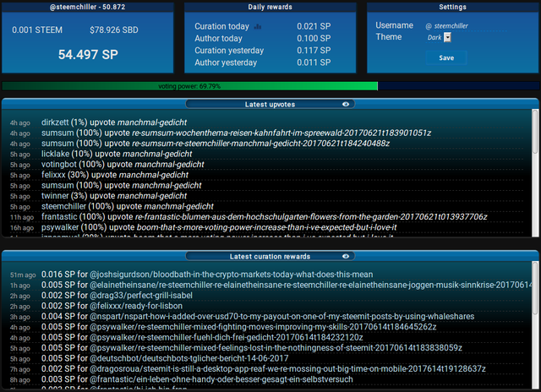This screenshot has height=392, width=541.
Task: Click the green voting power progress bar
Action: click(189, 86)
